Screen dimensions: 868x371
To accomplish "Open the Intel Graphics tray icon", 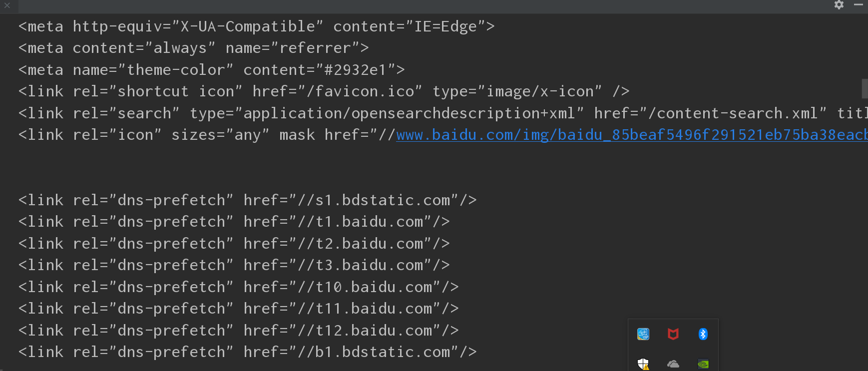I will click(x=643, y=334).
